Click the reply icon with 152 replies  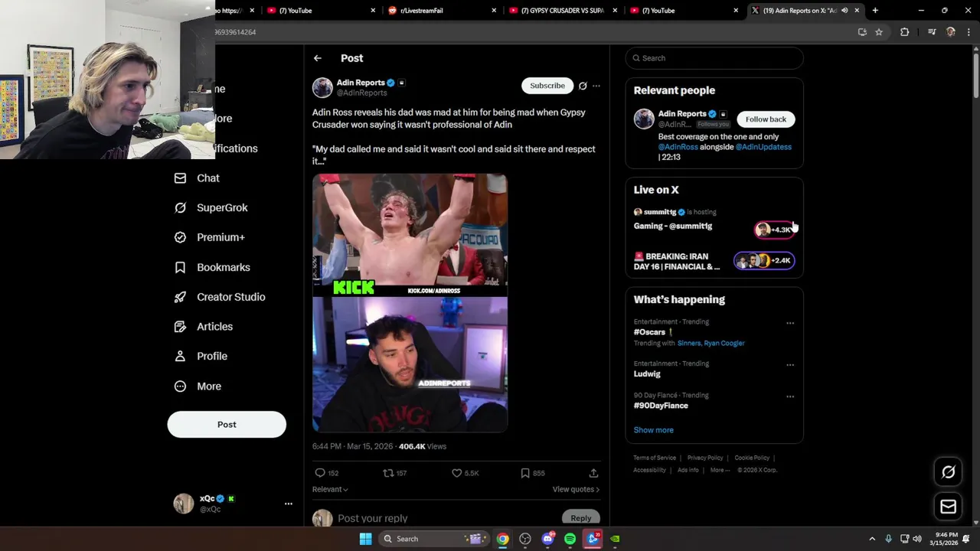pos(320,473)
